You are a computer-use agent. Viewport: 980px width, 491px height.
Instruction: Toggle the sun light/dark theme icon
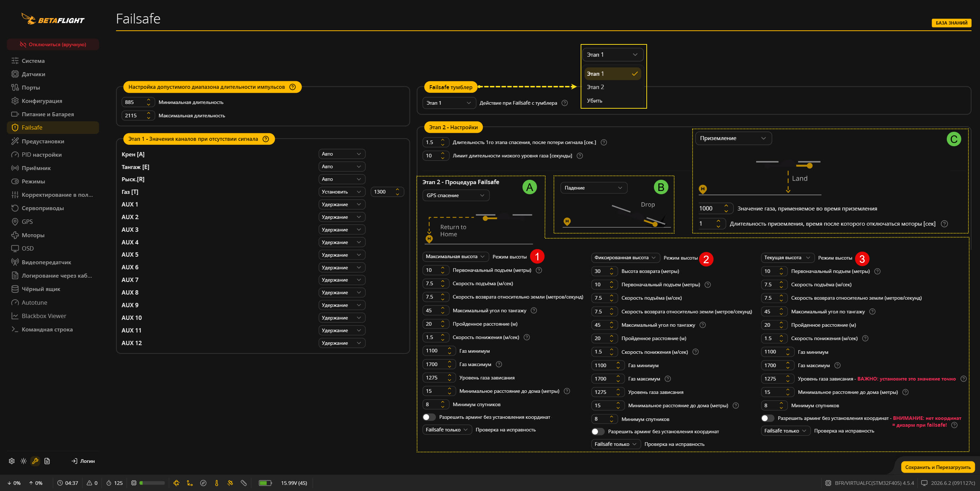(x=23, y=461)
